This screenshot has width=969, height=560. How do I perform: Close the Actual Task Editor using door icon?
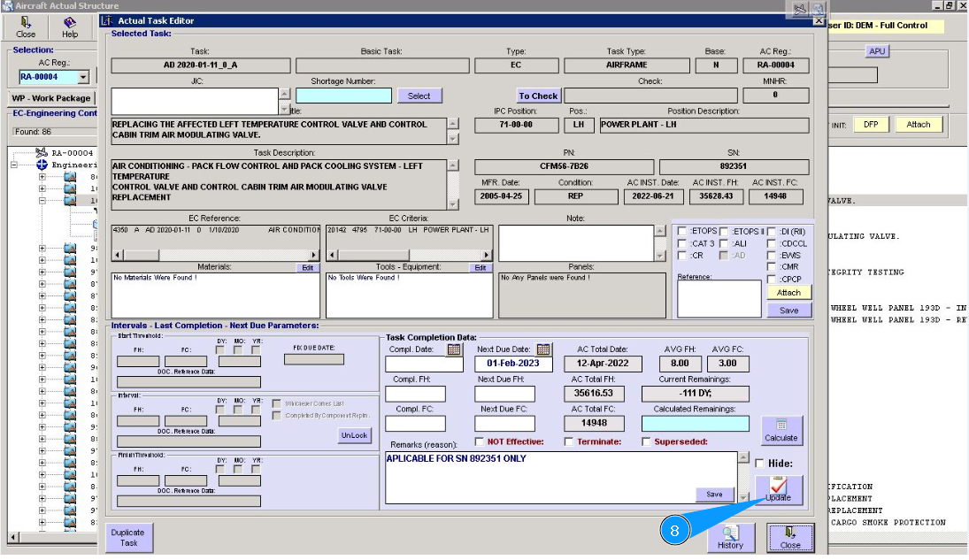[790, 538]
